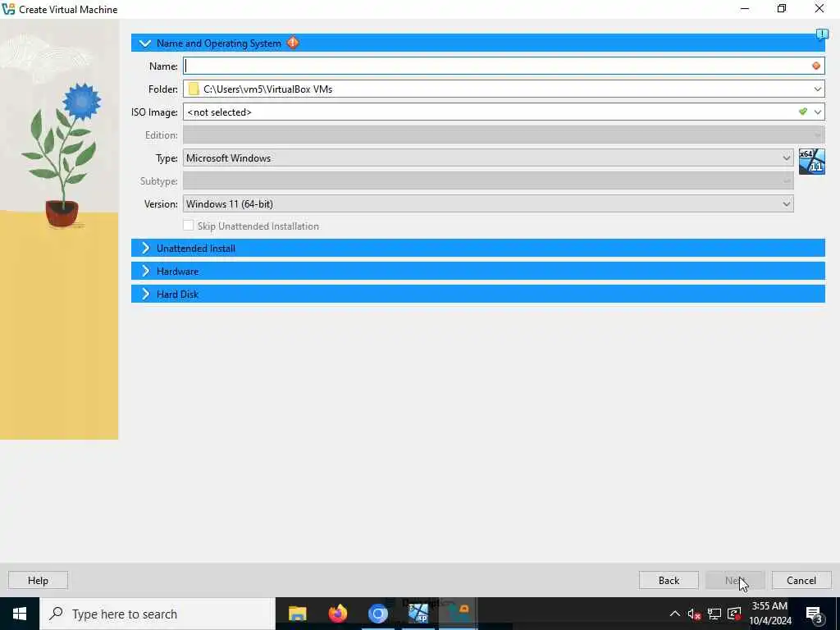
Task: Launch Firefox from the taskbar
Action: pyautogui.click(x=337, y=614)
